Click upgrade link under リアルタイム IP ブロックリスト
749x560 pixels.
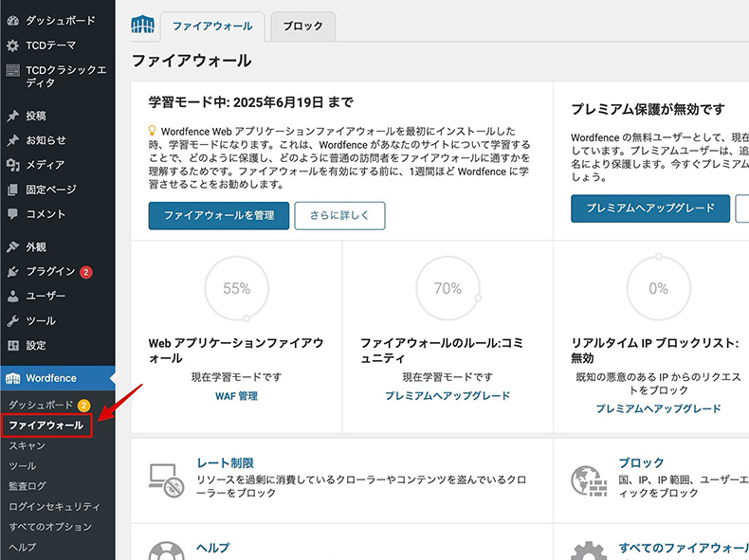pos(658,408)
